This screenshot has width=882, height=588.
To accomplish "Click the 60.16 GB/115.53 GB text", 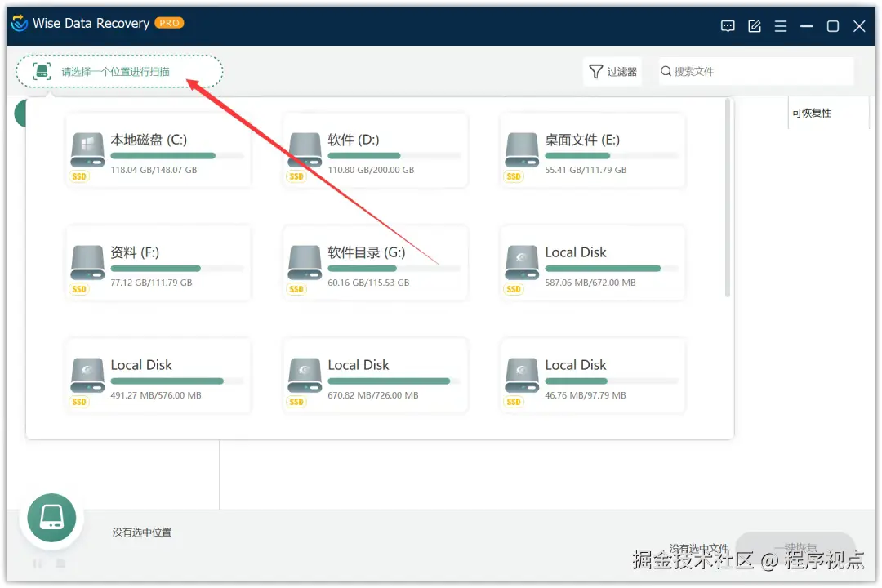I will pyautogui.click(x=368, y=283).
